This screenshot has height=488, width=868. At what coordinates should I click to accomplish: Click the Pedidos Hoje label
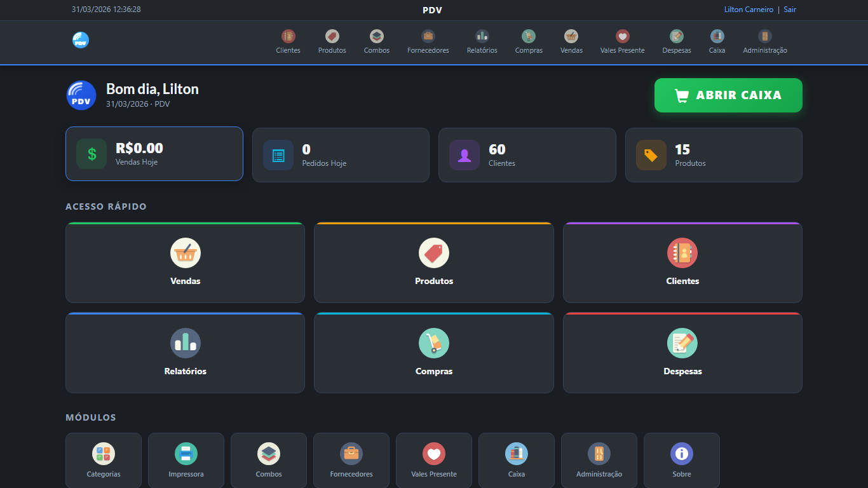pos(324,163)
